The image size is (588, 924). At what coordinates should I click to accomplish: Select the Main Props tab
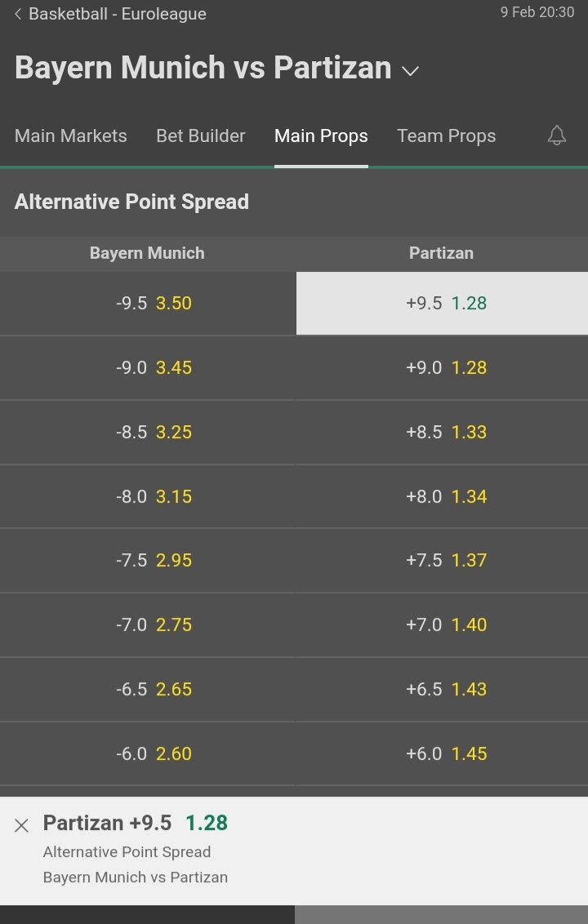click(321, 136)
